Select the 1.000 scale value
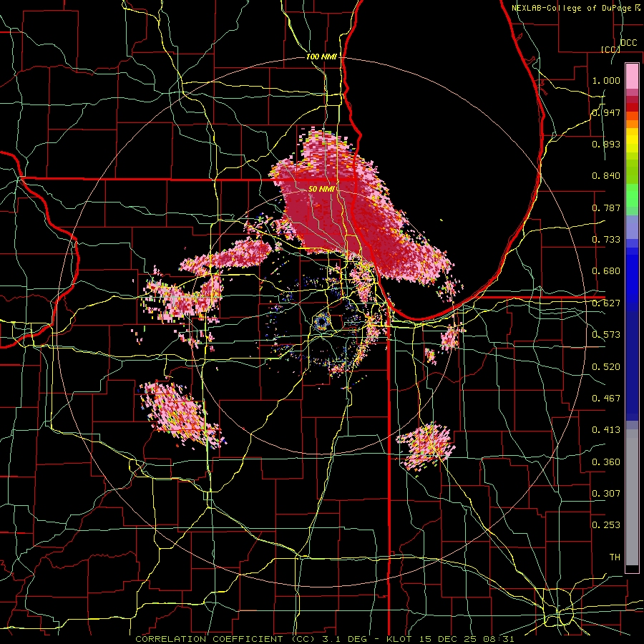Viewport: 644px width, 644px height. tap(606, 80)
